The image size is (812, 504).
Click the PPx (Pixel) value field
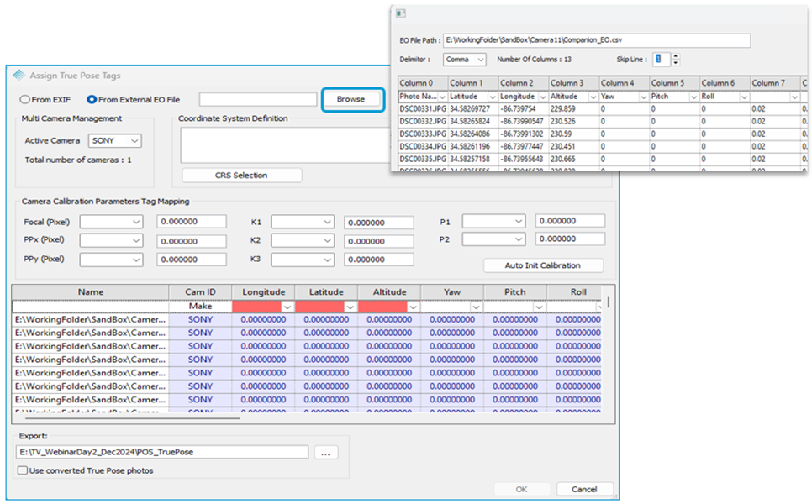(192, 241)
